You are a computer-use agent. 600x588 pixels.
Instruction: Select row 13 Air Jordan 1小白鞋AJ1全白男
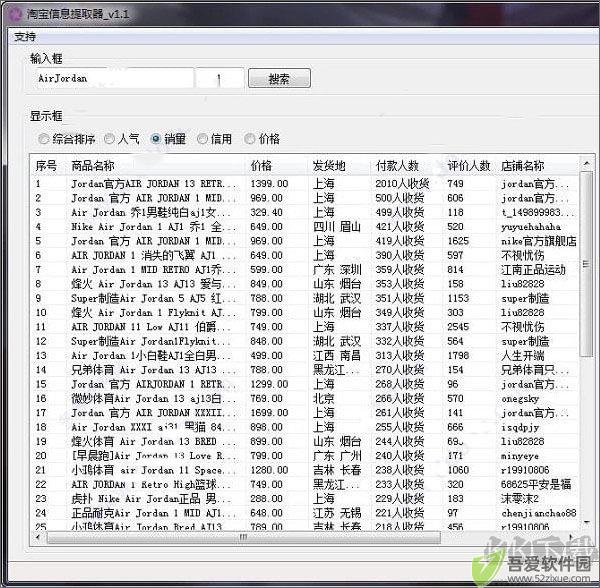point(304,355)
